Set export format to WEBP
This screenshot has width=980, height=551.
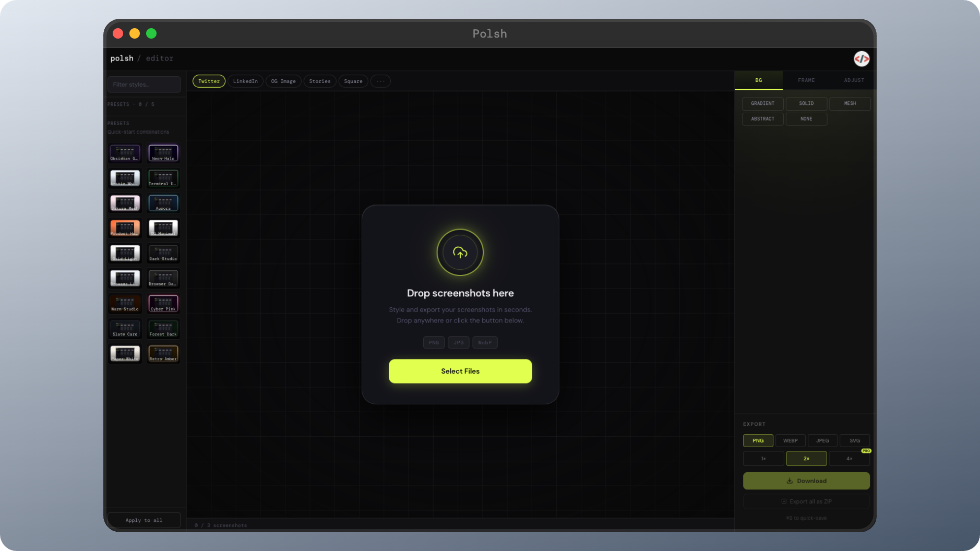[x=791, y=440]
